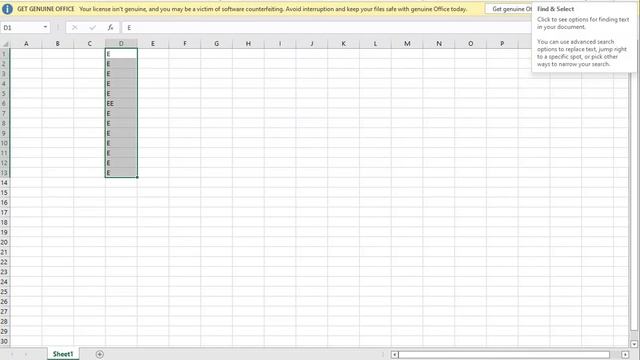Click inside the formula bar containing E
This screenshot has width=640, height=360.
(x=327, y=27)
